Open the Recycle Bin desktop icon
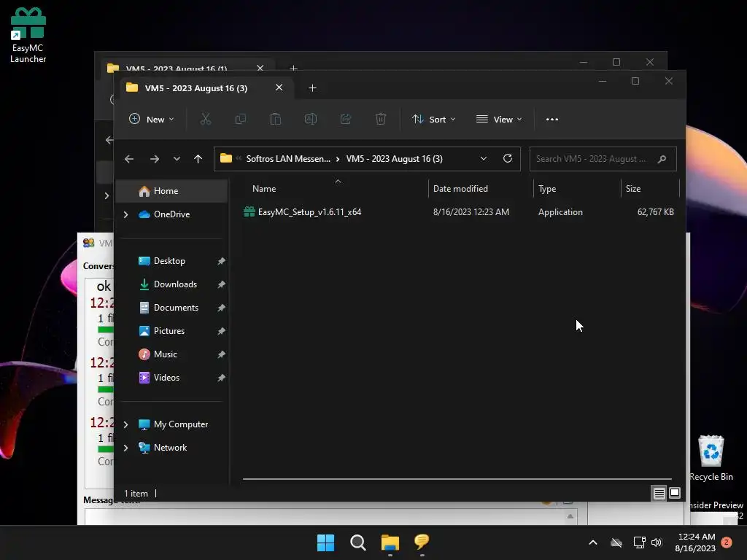This screenshot has width=747, height=560. pos(711,458)
